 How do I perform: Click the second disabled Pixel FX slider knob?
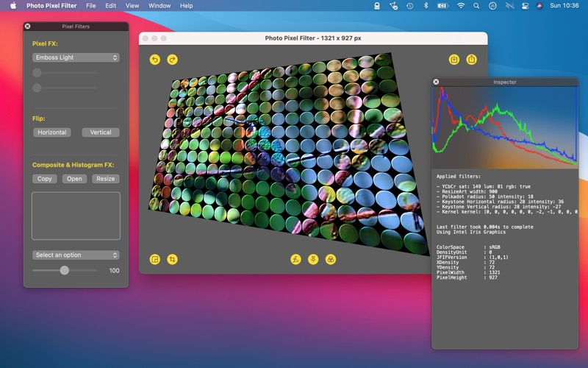[37, 88]
